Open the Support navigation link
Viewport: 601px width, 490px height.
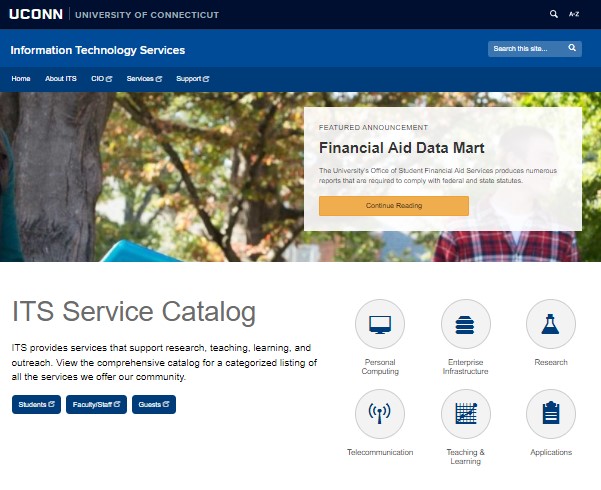pos(192,79)
